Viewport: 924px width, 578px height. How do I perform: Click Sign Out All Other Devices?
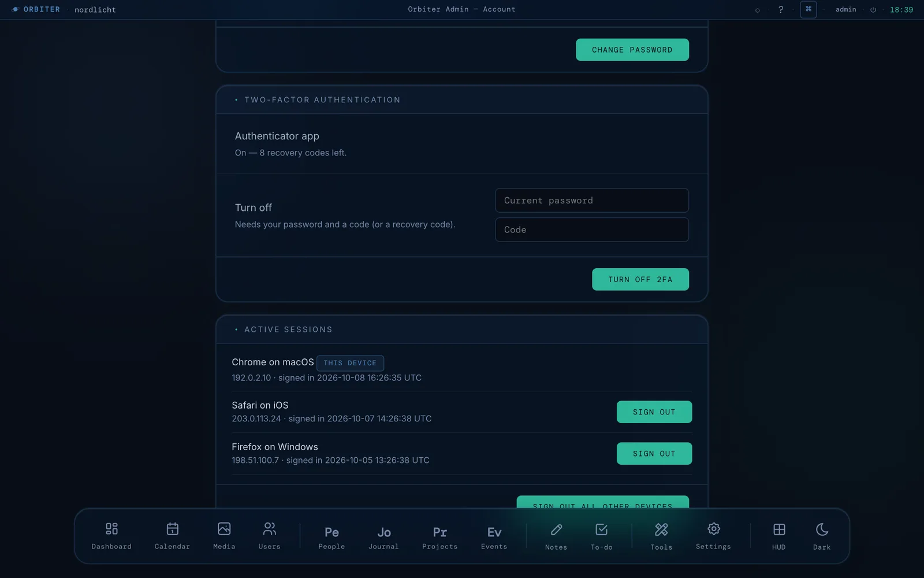tap(603, 502)
